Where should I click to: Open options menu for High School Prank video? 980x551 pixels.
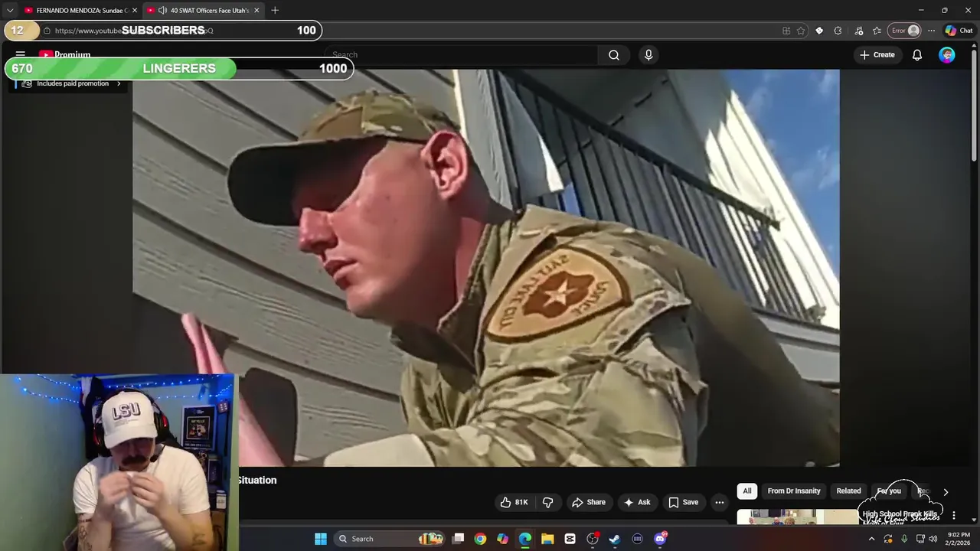954,516
